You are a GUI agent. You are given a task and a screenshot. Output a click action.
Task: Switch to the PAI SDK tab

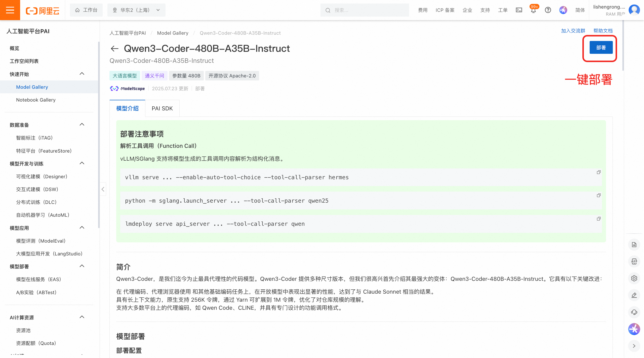[162, 108]
